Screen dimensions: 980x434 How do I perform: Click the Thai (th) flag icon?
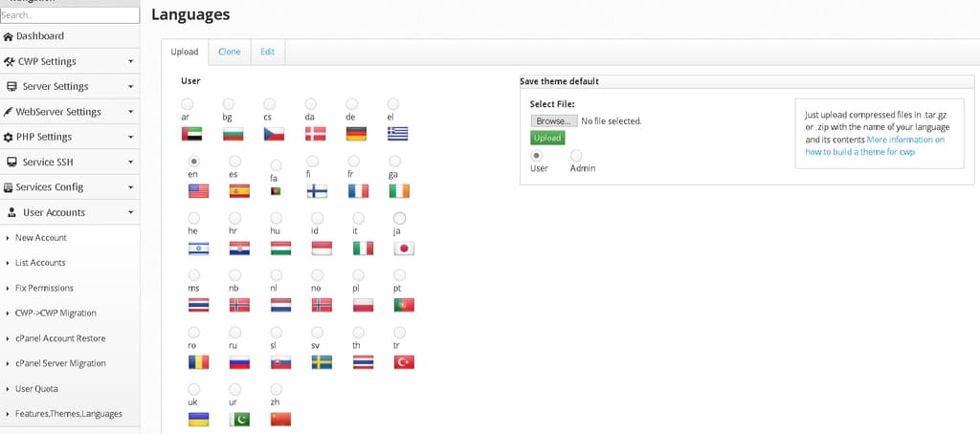click(x=363, y=362)
